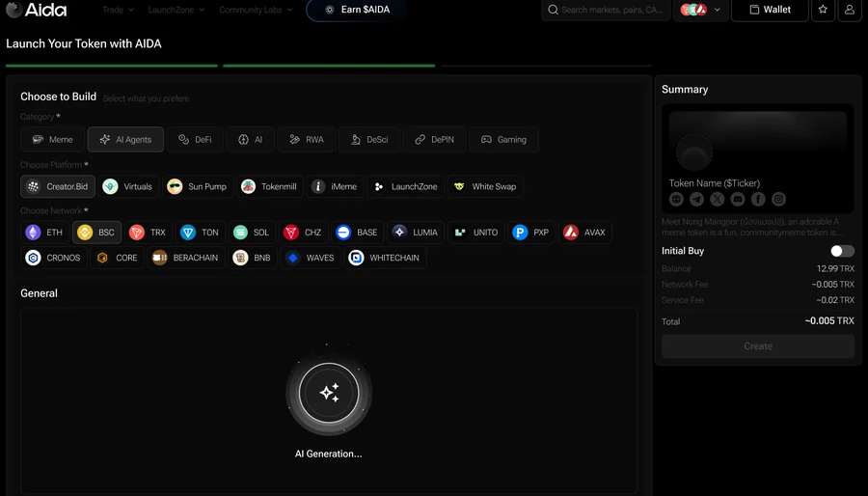The height and width of the screenshot is (496, 868).
Task: Open Community Labs dropdown
Action: pyautogui.click(x=256, y=10)
